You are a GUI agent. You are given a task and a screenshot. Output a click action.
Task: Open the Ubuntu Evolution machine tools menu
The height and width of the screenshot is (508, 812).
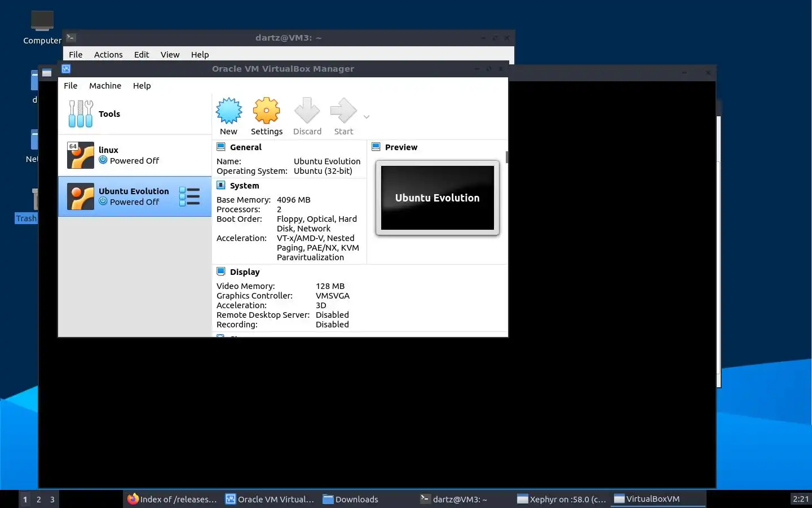pyautogui.click(x=189, y=196)
